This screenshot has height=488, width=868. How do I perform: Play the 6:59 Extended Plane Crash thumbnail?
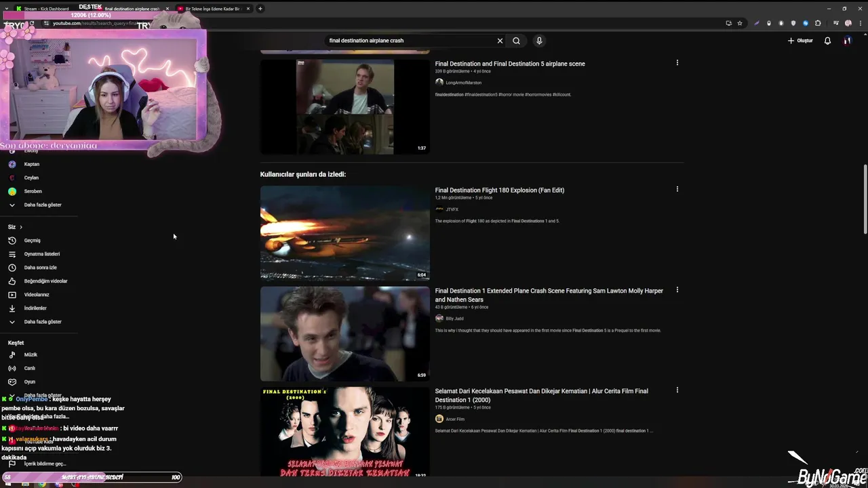pos(344,333)
